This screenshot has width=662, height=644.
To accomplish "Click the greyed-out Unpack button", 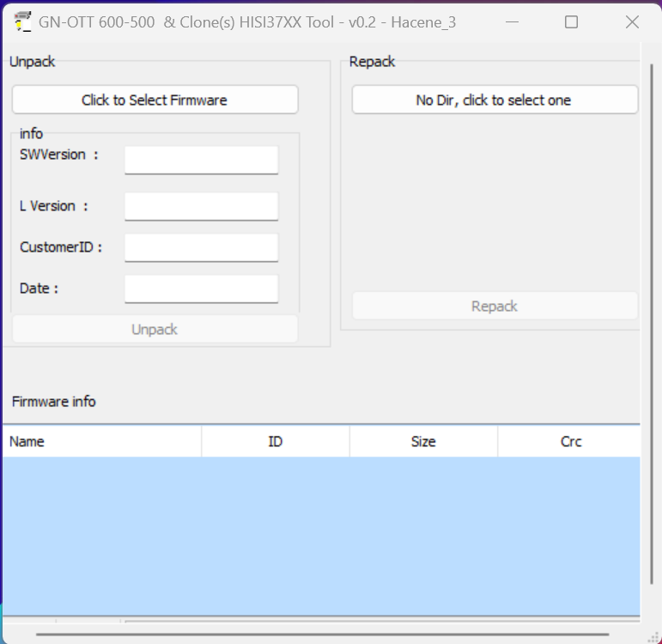I will [x=155, y=329].
